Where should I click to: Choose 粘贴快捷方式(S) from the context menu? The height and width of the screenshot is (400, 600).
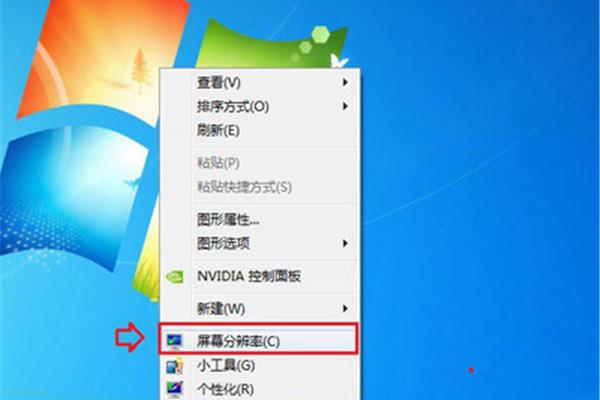[259, 187]
